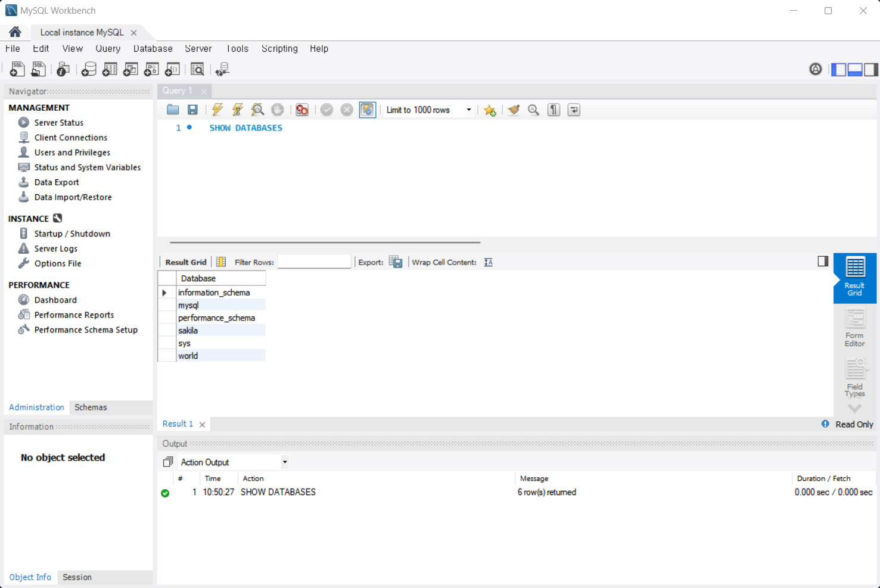Open the Database menu

(153, 49)
